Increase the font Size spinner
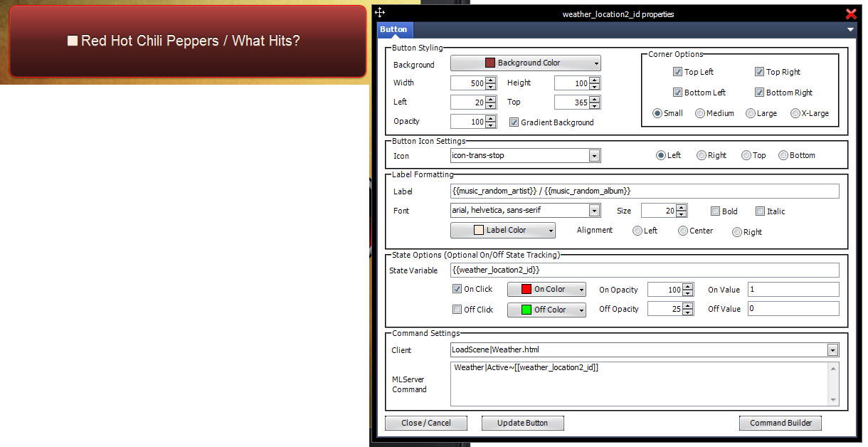This screenshot has height=447, width=868. (682, 207)
